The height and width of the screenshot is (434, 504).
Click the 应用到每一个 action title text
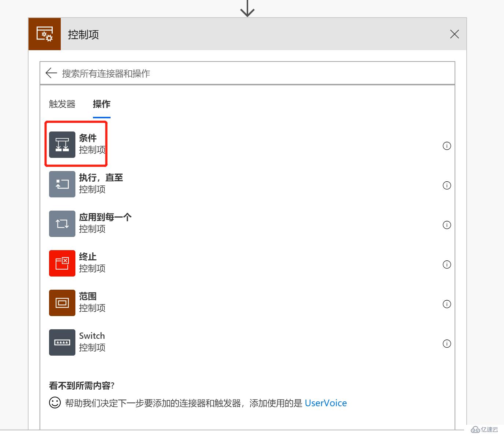[105, 217]
